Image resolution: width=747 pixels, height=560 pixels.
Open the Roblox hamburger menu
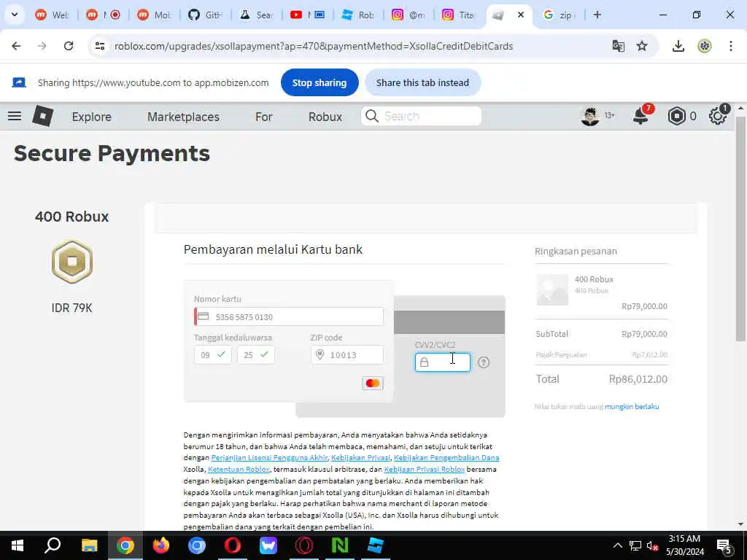click(15, 116)
